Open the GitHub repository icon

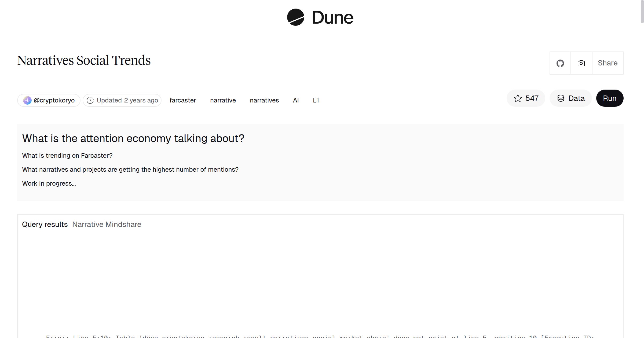[560, 63]
